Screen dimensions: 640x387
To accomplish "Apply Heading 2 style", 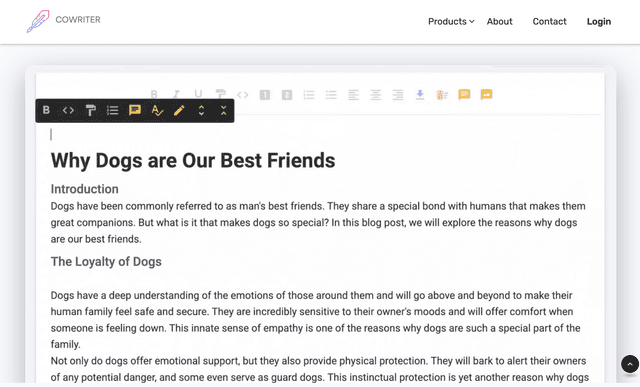I will (x=287, y=95).
